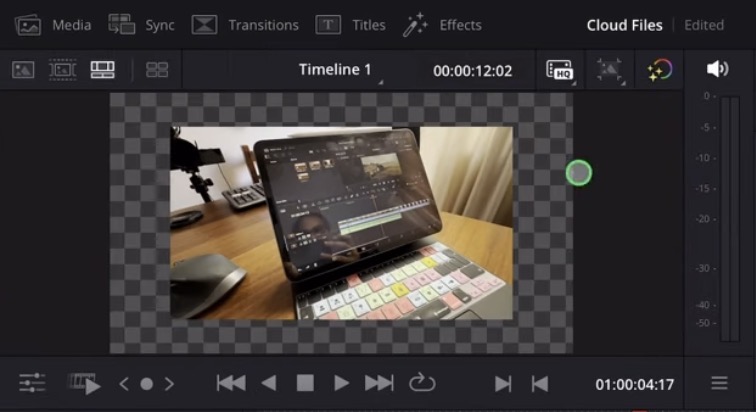Select Timeline viewer mode icon

click(x=103, y=70)
